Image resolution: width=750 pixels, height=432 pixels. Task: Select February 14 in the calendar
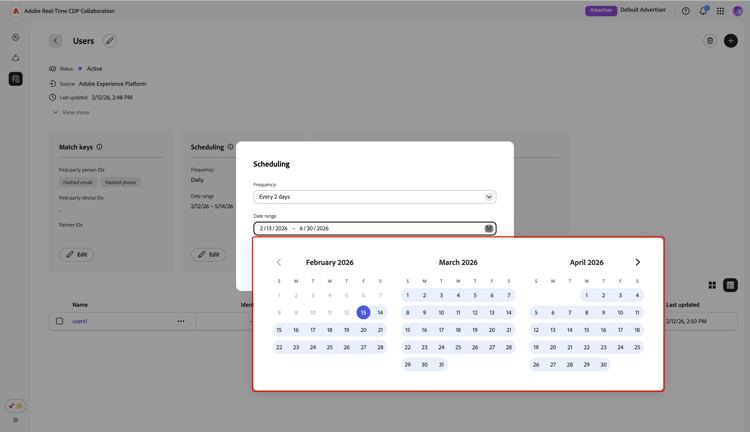380,312
